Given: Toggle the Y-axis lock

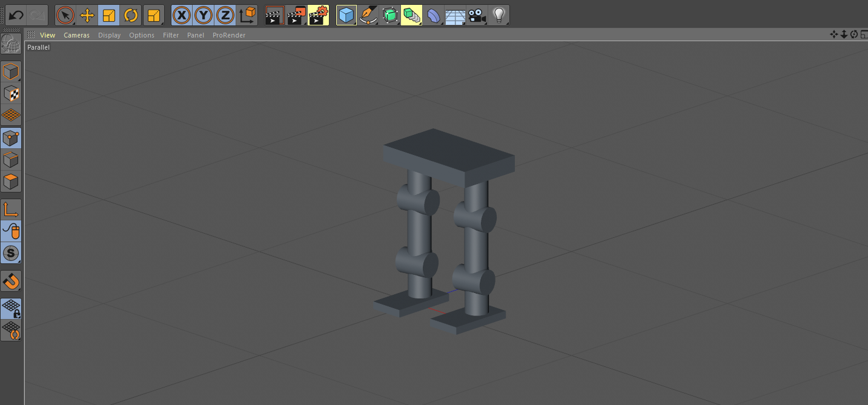Looking at the screenshot, I should pyautogui.click(x=203, y=15).
